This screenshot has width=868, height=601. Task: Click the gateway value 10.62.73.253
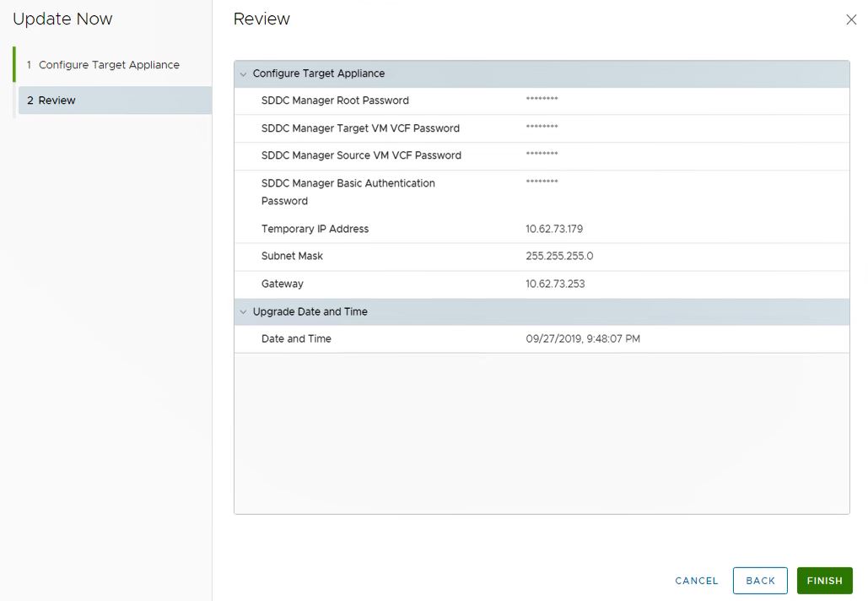pos(554,284)
